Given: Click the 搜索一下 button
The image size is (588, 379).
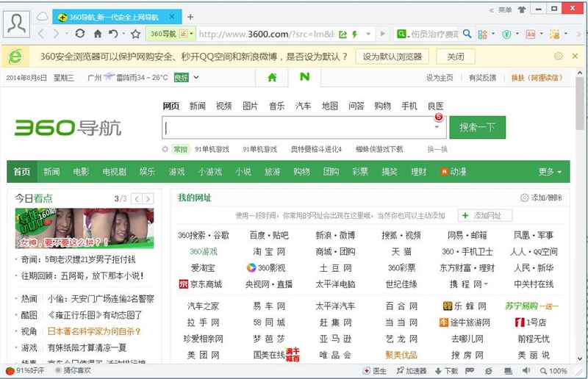Looking at the screenshot, I should point(477,127).
